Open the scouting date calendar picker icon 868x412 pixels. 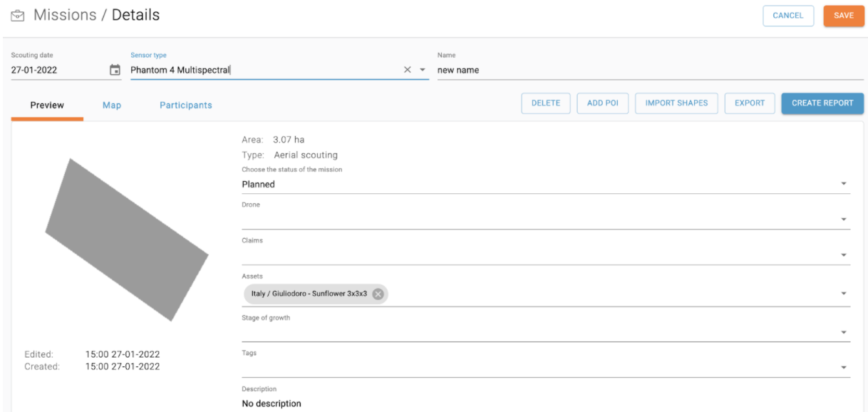115,70
